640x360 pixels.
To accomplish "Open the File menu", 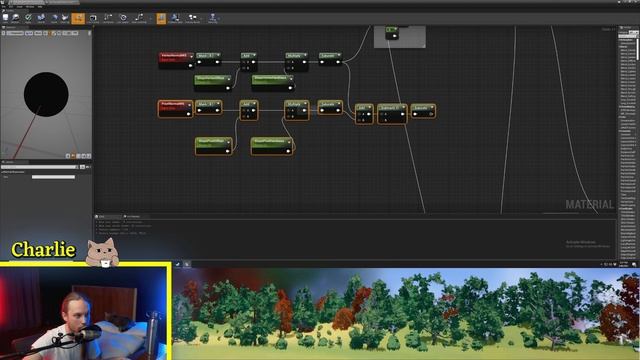I will (4, 7).
